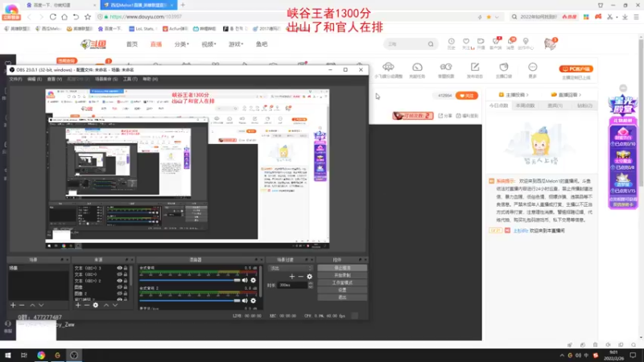Viewport: 644px width, 362px height.
Task: Open Douyu watch history clock icon
Action: [452, 43]
